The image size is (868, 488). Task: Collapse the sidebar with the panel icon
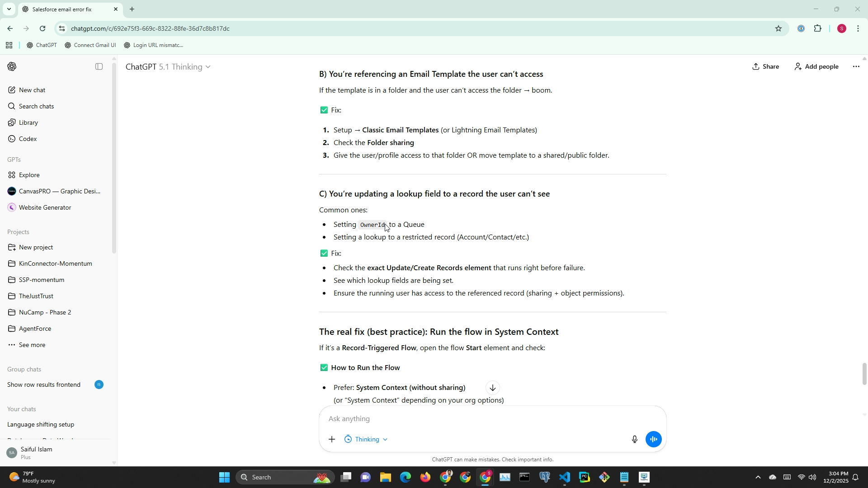coord(99,67)
